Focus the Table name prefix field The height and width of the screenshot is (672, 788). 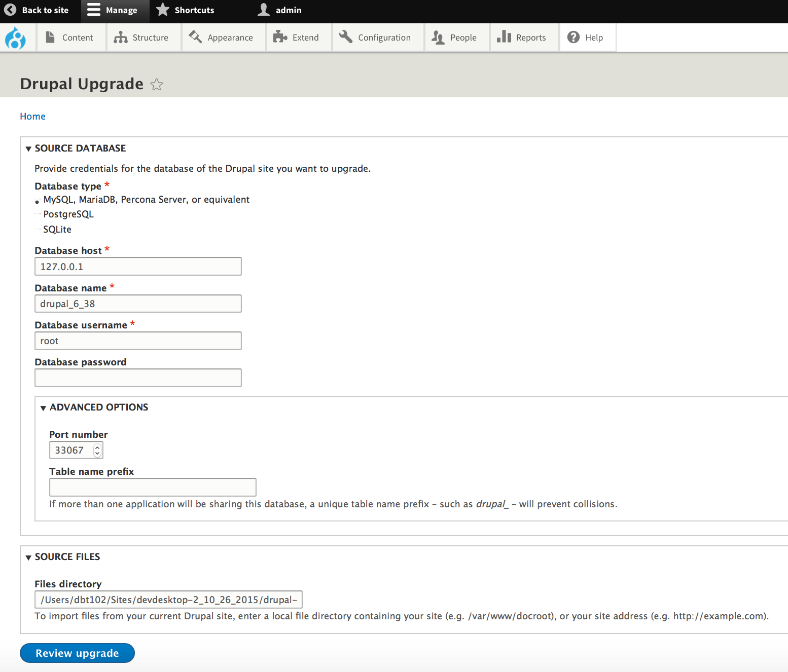coord(153,487)
